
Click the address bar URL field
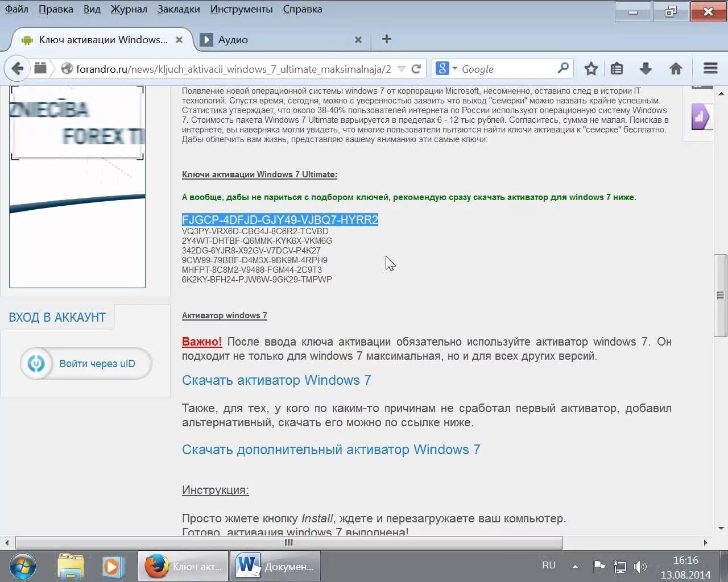click(233, 69)
